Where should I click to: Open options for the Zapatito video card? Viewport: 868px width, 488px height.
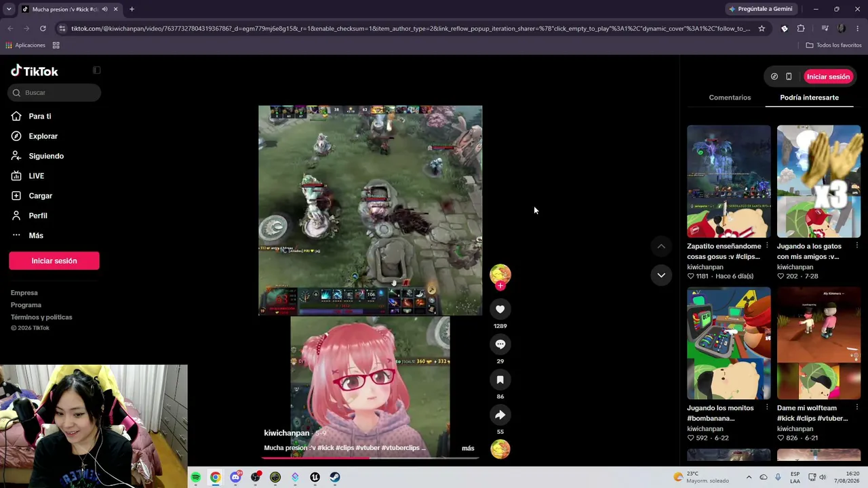coord(767,246)
